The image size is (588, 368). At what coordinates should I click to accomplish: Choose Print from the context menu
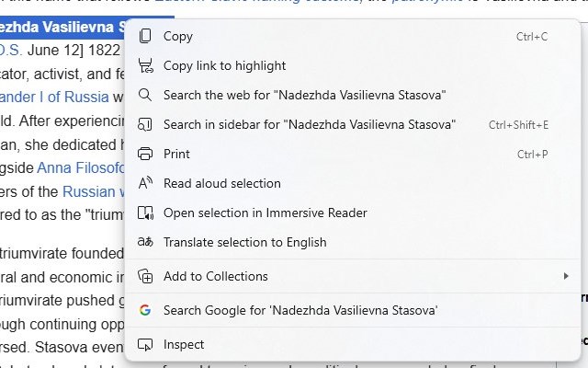176,155
